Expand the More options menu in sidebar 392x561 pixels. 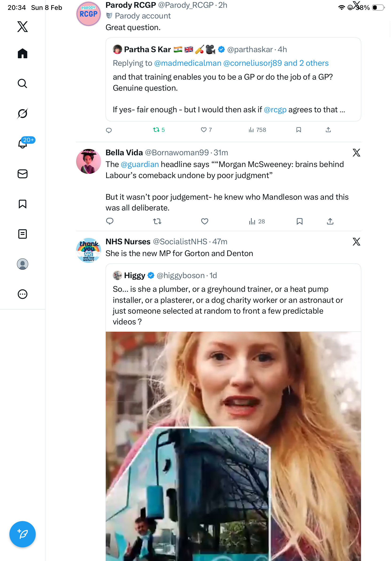23,294
